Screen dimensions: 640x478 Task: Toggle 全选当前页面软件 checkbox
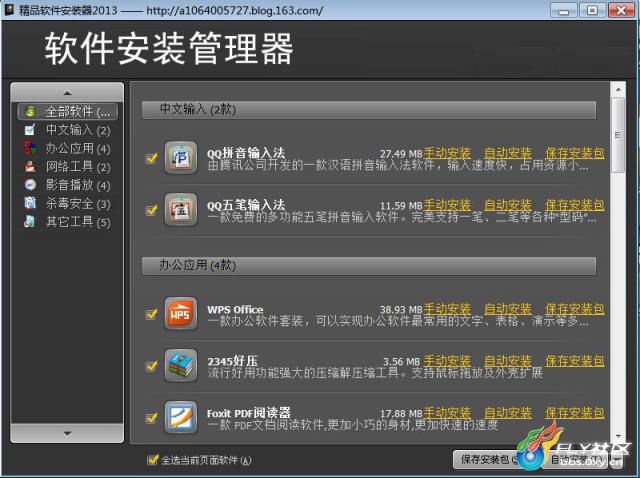(153, 460)
